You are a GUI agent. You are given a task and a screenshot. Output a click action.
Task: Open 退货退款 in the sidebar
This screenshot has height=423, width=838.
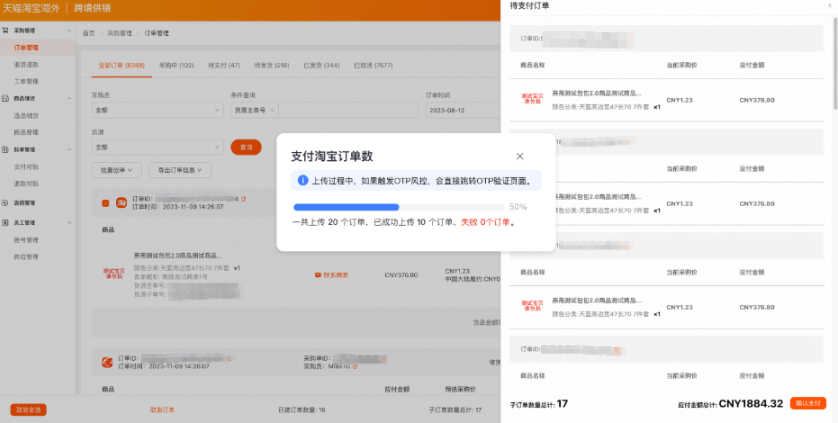tap(26, 64)
